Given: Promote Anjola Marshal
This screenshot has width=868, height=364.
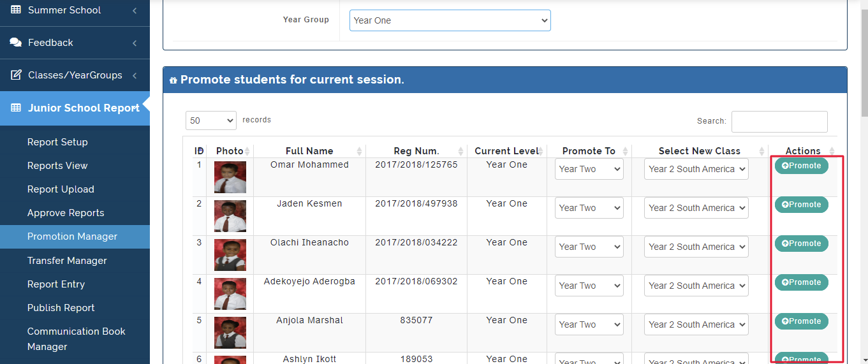Looking at the screenshot, I should pyautogui.click(x=802, y=321).
